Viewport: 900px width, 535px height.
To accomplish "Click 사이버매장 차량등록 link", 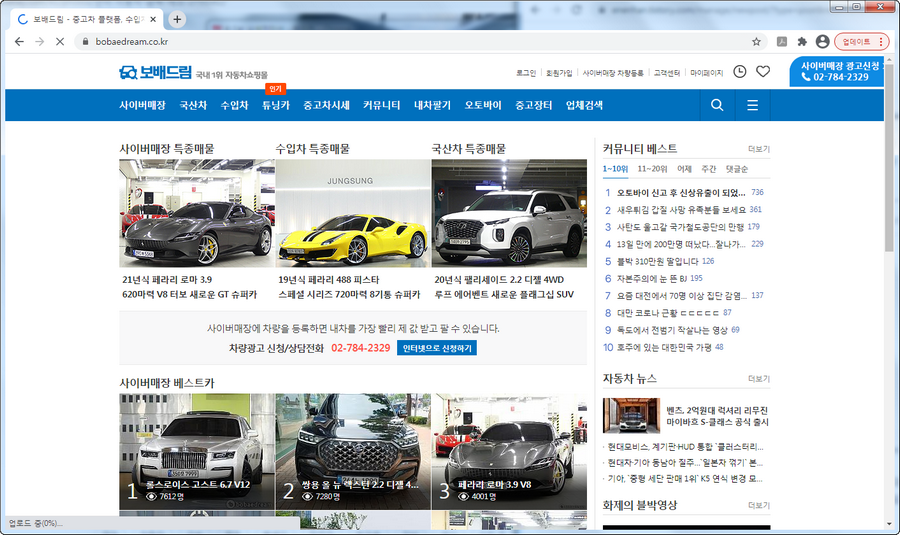I will click(x=613, y=73).
